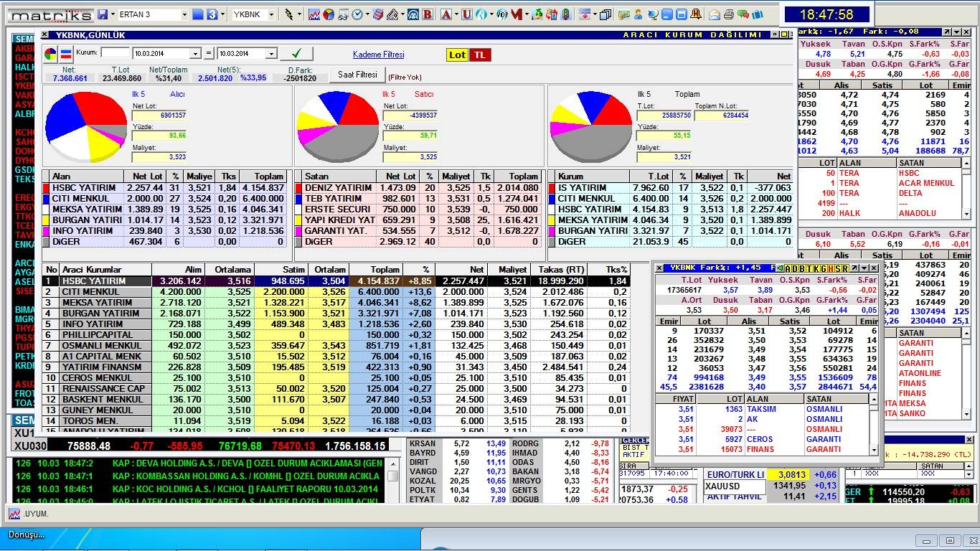
Task: Open the Kademe Filtresi link
Action: 378,55
